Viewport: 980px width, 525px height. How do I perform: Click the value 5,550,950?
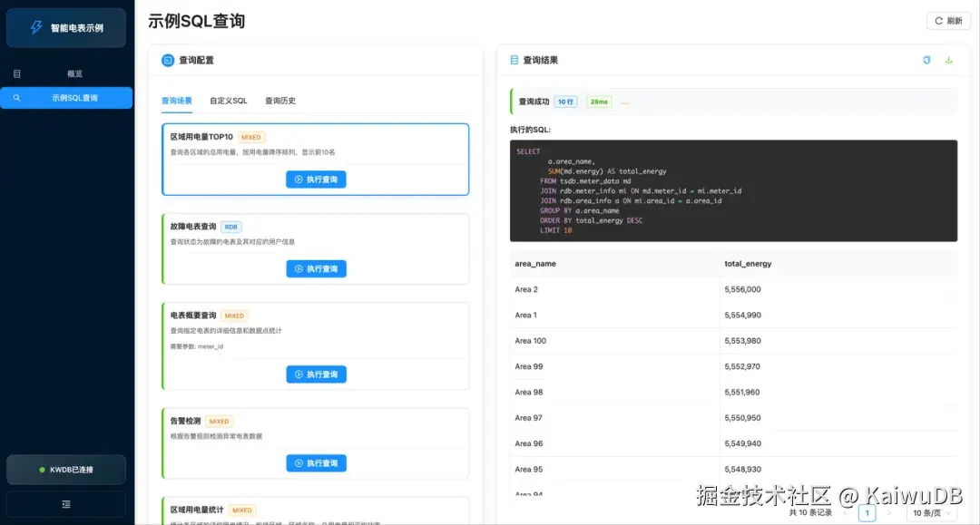click(742, 418)
